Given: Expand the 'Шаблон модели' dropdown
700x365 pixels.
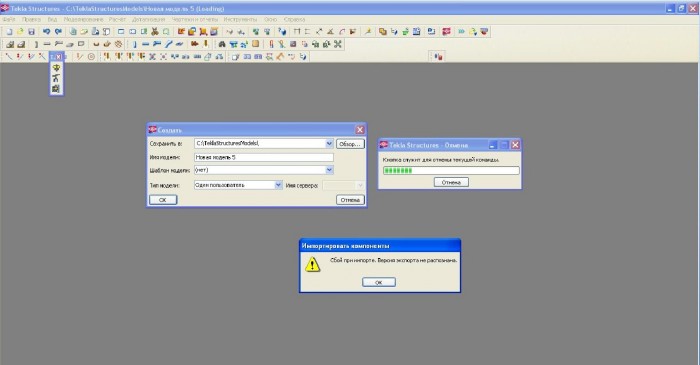Looking at the screenshot, I should [329, 170].
